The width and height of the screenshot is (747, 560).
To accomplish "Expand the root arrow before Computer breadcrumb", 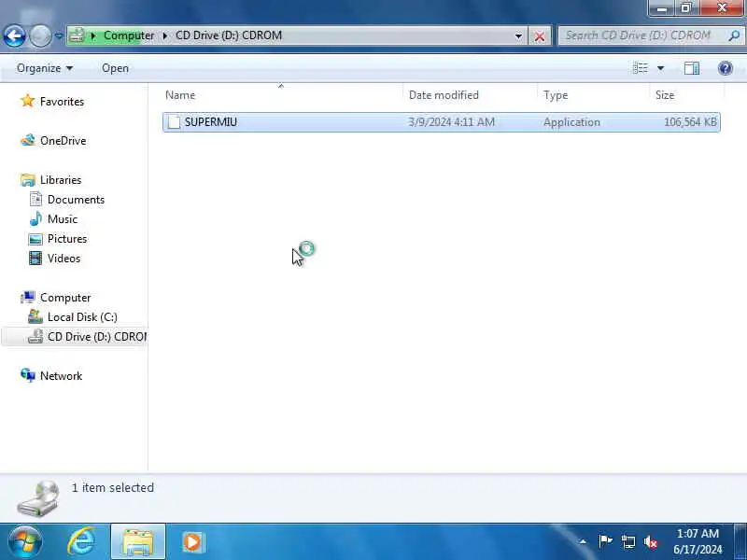I will pyautogui.click(x=93, y=35).
